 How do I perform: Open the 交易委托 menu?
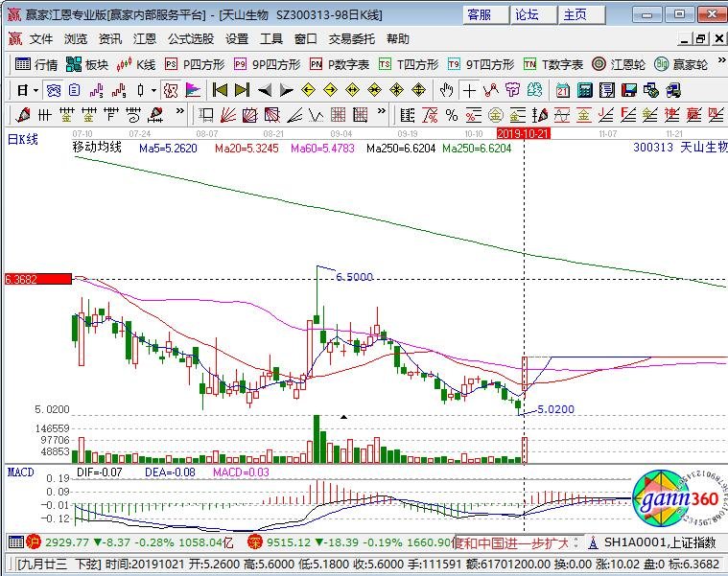pyautogui.click(x=351, y=39)
